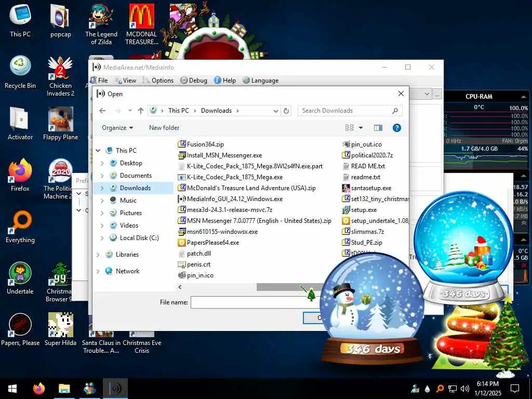Open the view options dropdown arrow
The width and height of the screenshot is (532, 399).
coord(361,128)
